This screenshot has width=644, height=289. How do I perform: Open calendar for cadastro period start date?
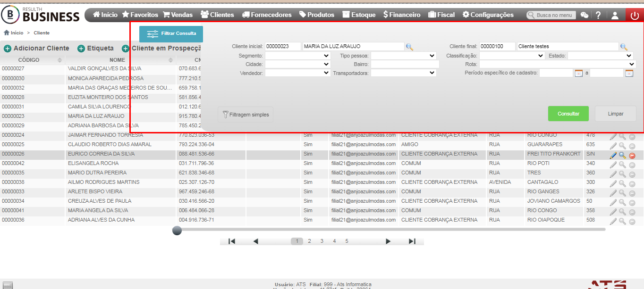point(578,73)
